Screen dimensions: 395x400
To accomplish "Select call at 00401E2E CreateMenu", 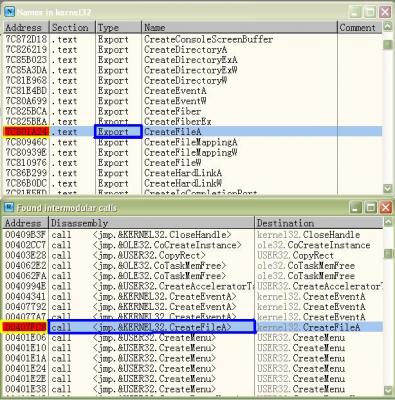I will tap(193, 379).
